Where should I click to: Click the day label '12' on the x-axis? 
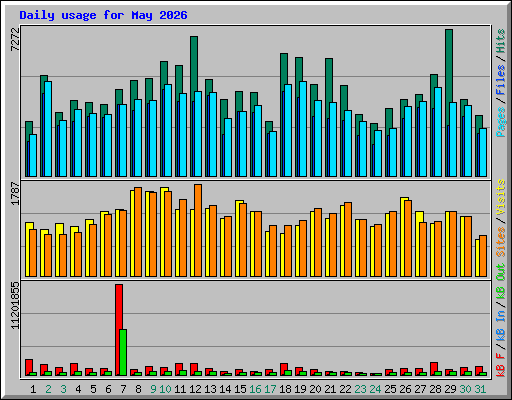(195, 389)
